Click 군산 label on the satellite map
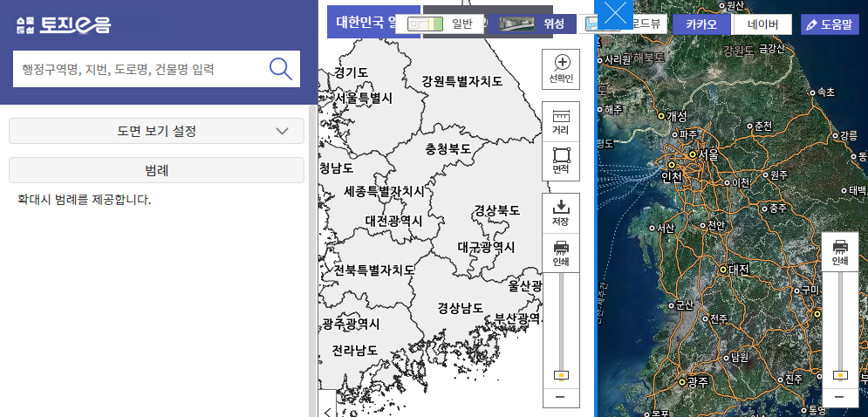 685,305
